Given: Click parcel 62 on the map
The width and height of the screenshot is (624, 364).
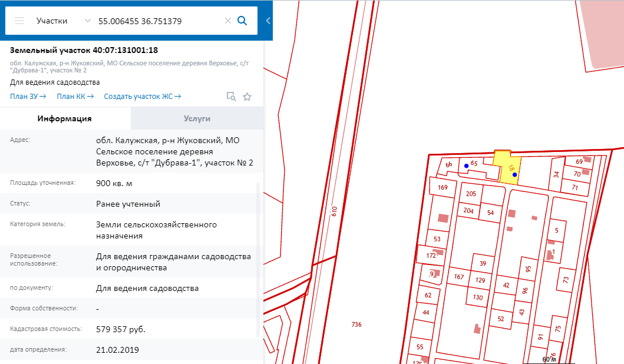Looking at the screenshot, I should coord(428,295).
